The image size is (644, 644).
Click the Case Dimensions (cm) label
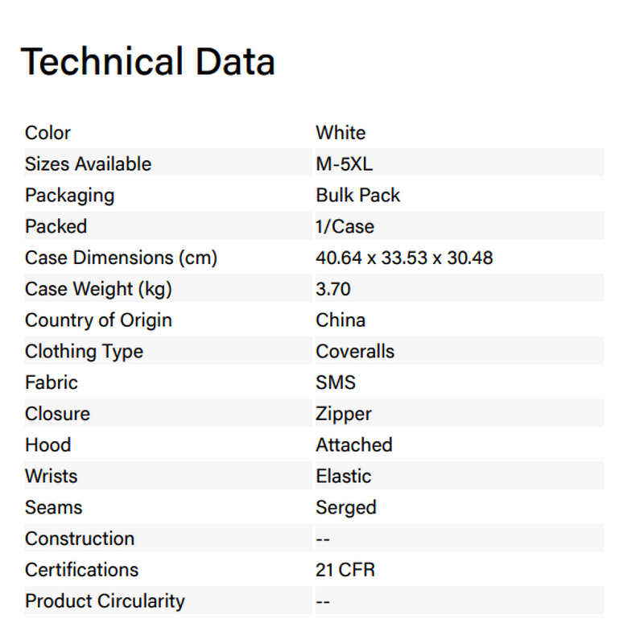121,258
